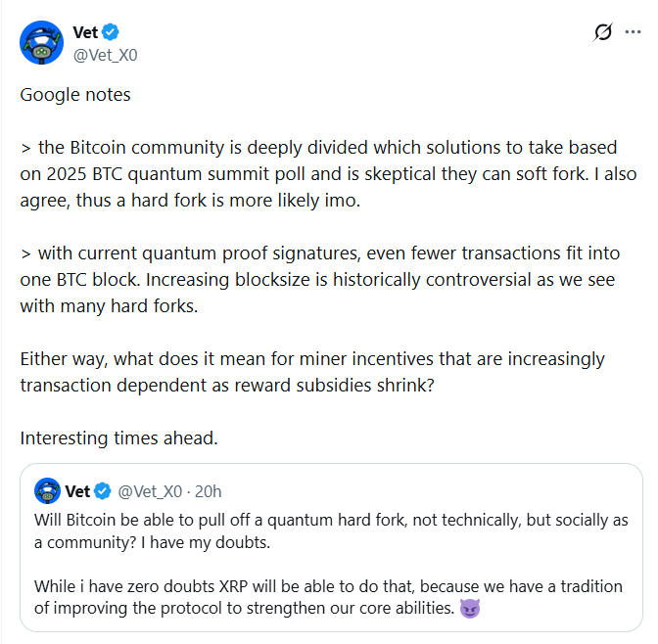Viewport: 658px width, 644px height.
Task: Click quoted text about XRP improving the protocol
Action: point(294,597)
